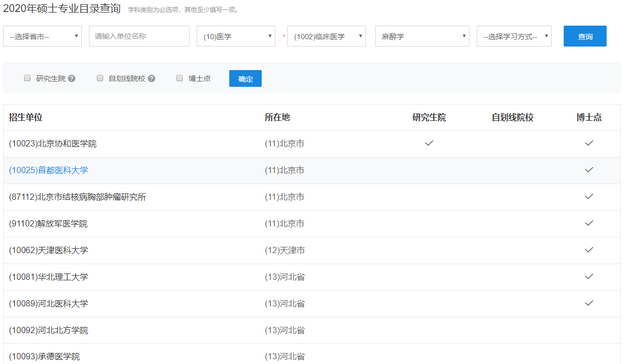Open (87112)北京市结核病胸部肿瘤研究所 entry
Viewport: 626px width, 364px height.
tap(77, 197)
